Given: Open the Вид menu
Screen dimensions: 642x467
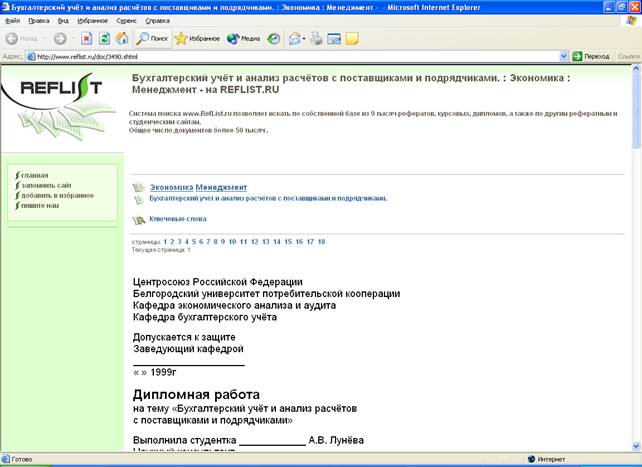Looking at the screenshot, I should point(63,20).
